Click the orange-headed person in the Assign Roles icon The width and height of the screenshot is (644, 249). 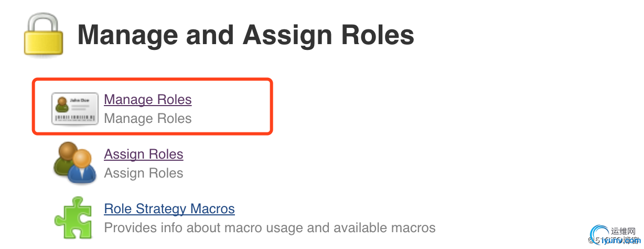point(83,167)
